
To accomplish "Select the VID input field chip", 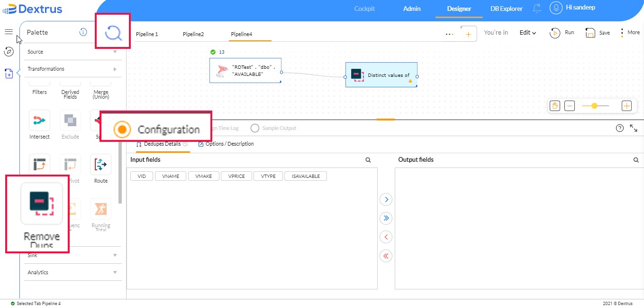I will [142, 176].
